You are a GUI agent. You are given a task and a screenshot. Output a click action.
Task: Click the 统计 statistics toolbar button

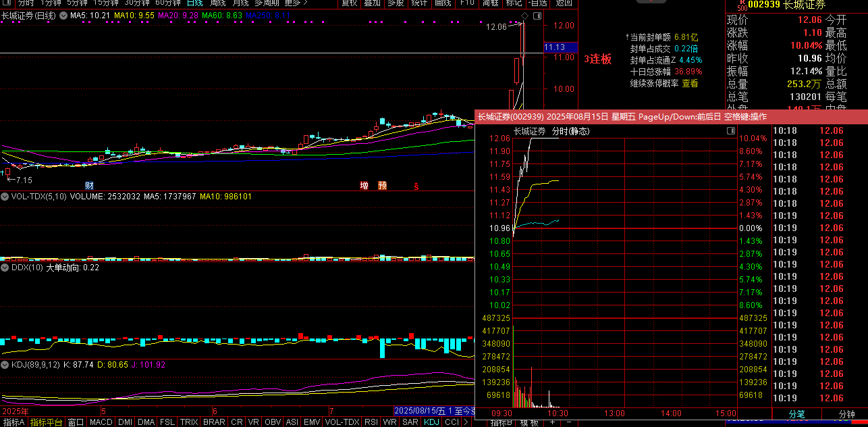[x=419, y=3]
